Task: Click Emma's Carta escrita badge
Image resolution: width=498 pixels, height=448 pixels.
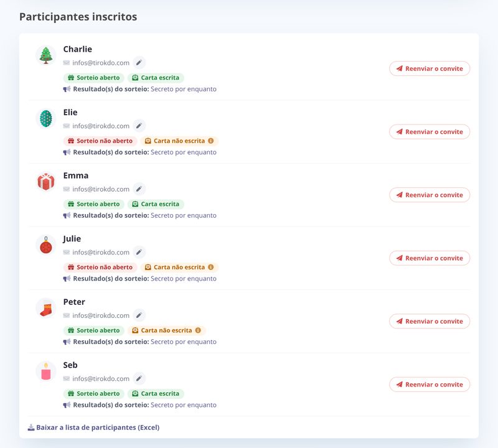Action: pos(156,204)
